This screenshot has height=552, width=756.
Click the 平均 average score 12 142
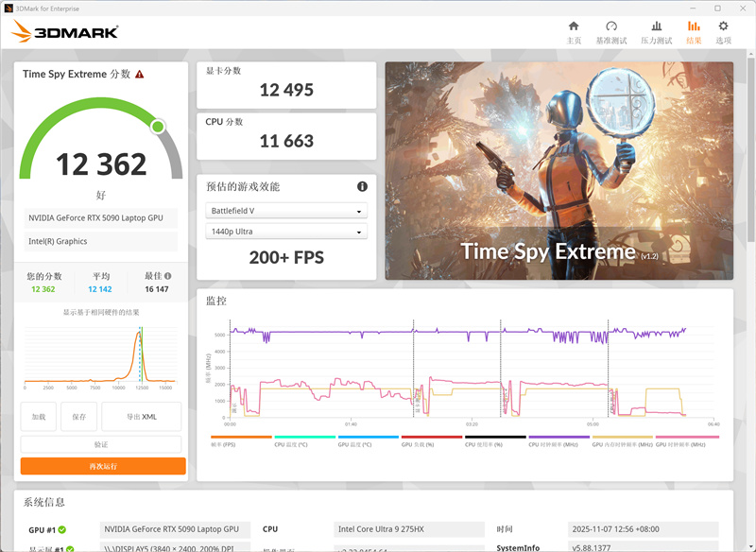pyautogui.click(x=100, y=289)
